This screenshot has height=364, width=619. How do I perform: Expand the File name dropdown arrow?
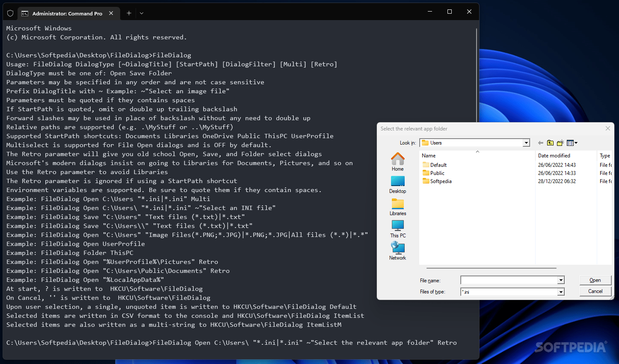tap(560, 280)
